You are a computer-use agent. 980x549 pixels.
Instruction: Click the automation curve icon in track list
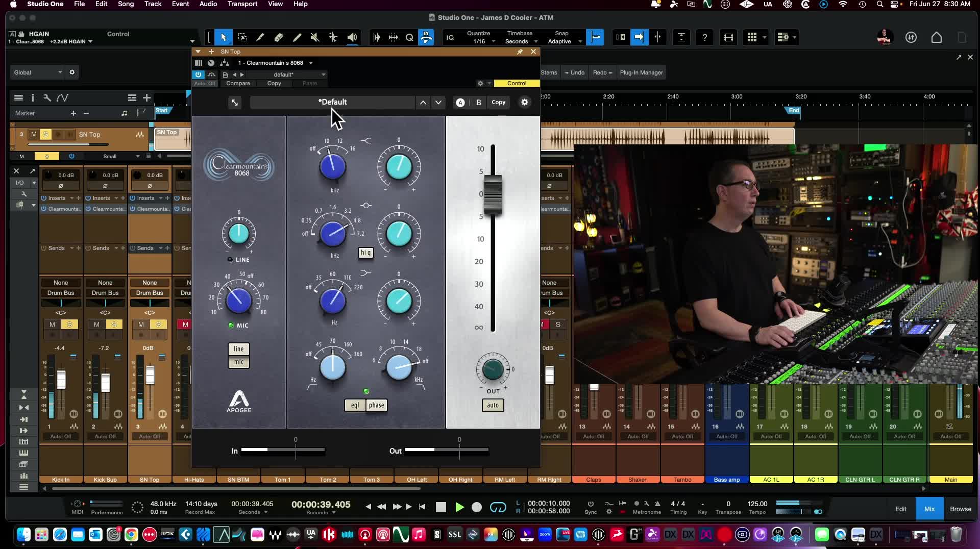pyautogui.click(x=63, y=97)
